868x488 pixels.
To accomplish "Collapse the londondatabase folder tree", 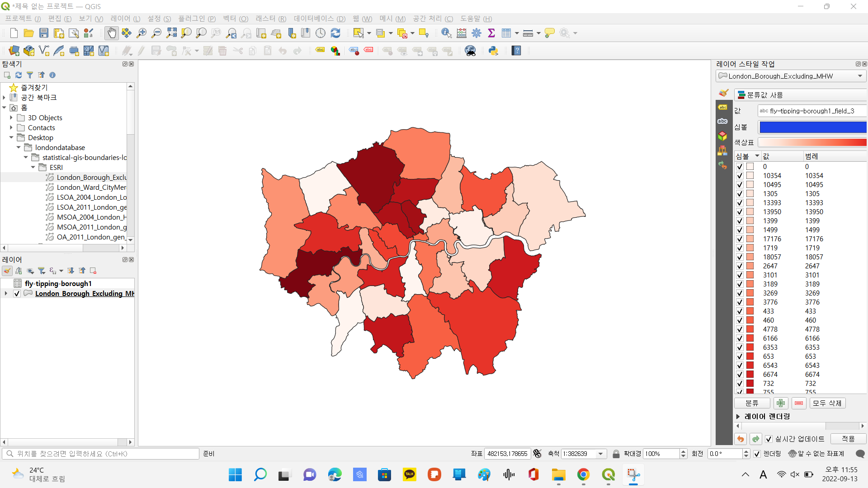I will [x=19, y=148].
